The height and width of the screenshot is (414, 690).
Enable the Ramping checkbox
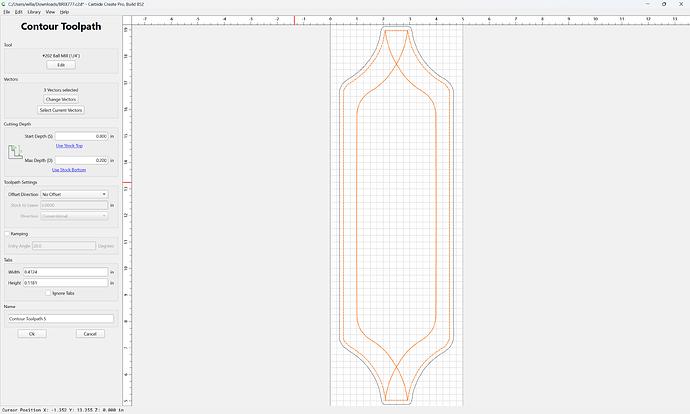(7, 234)
